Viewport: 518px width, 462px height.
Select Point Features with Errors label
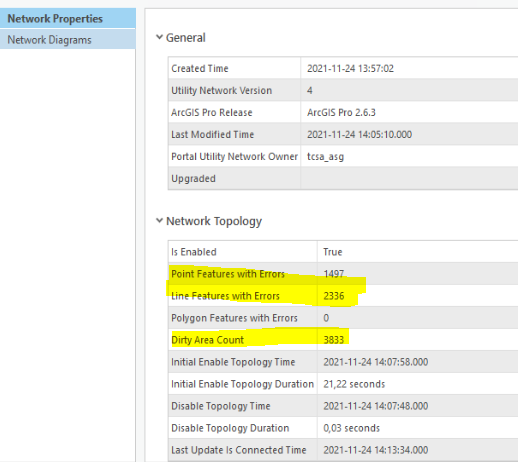click(x=228, y=274)
